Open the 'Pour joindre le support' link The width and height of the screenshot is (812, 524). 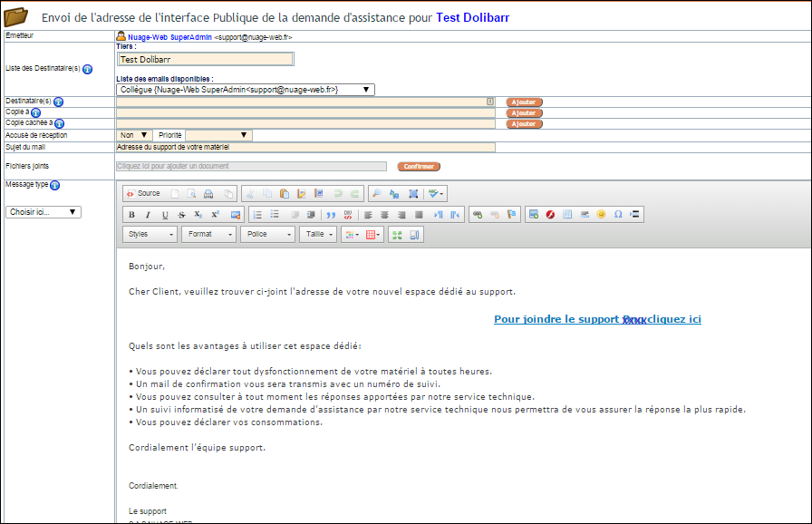coord(597,319)
